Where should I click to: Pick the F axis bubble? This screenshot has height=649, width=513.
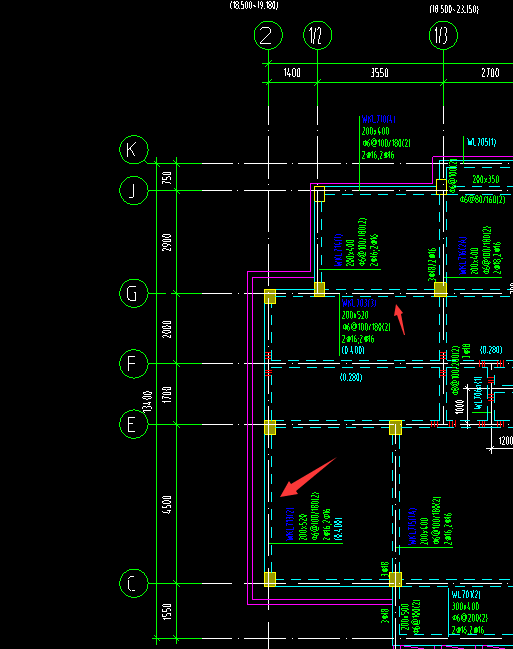coord(134,364)
